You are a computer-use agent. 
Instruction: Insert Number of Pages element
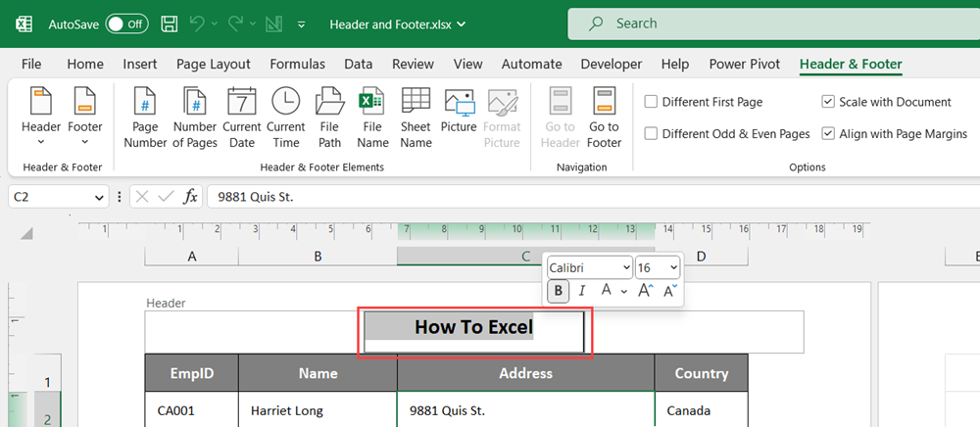tap(195, 119)
